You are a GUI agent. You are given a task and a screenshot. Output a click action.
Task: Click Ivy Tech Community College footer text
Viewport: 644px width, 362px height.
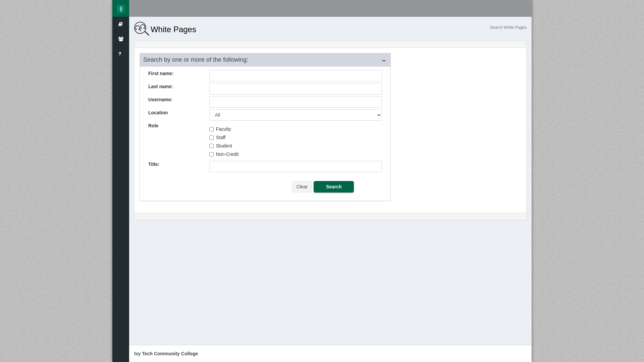(x=166, y=354)
